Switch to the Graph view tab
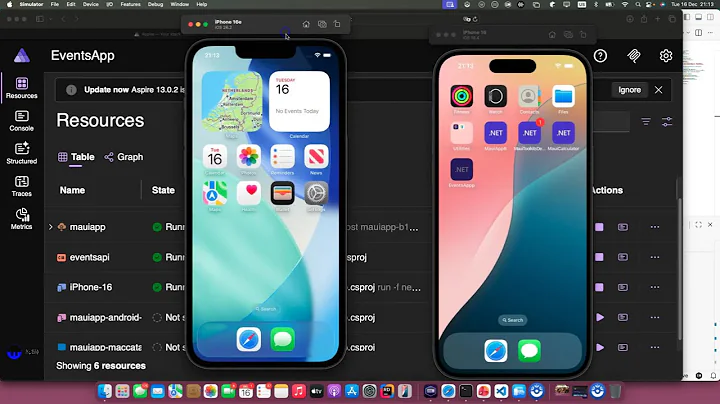 [x=124, y=157]
